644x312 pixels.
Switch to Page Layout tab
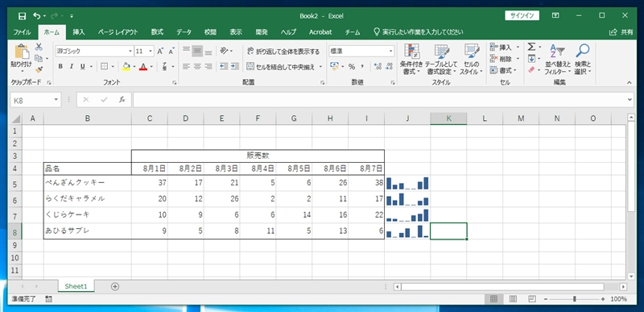click(x=118, y=32)
